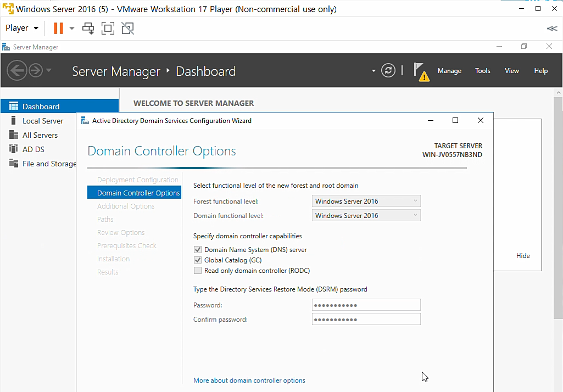The image size is (563, 392).
Task: Open the Manage menu
Action: click(x=449, y=71)
